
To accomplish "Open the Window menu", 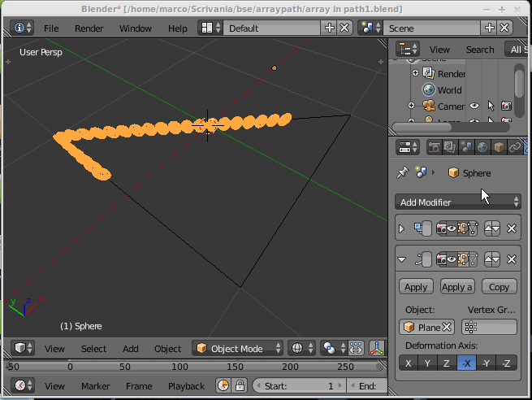I will pyautogui.click(x=136, y=28).
